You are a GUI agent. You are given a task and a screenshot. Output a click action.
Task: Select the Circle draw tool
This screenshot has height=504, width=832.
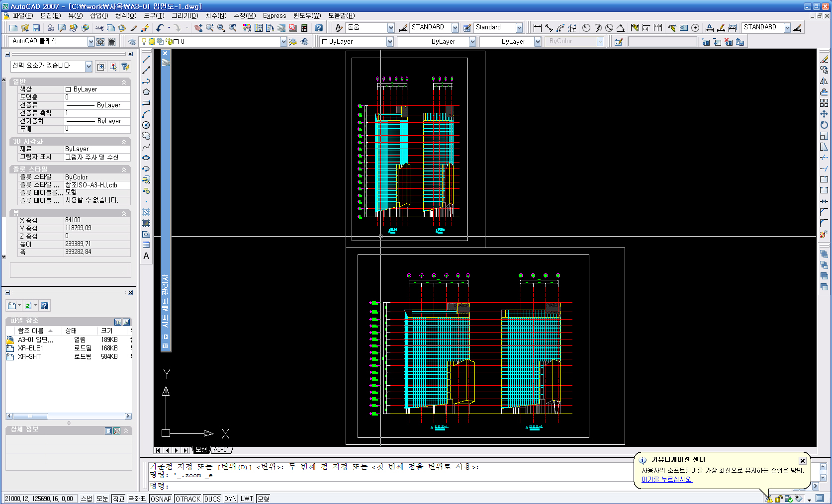tap(146, 125)
